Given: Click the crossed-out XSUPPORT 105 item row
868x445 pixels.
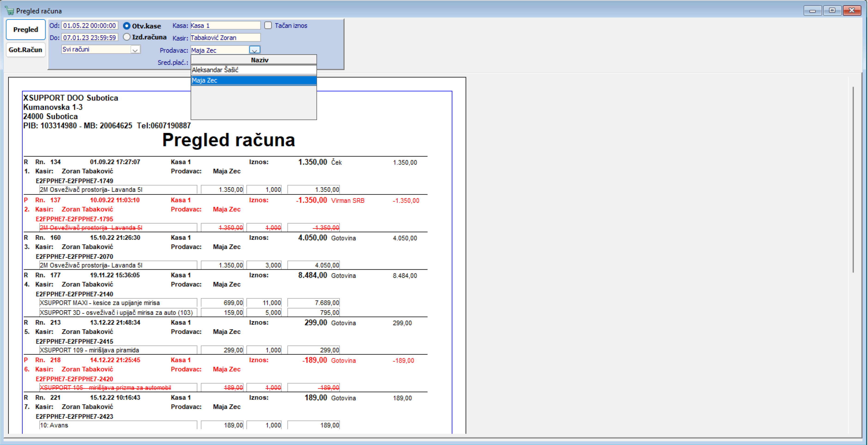Looking at the screenshot, I should [x=189, y=388].
